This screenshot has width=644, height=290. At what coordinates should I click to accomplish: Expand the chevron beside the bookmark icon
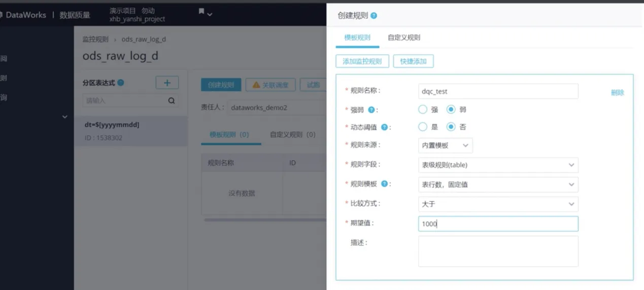click(210, 14)
